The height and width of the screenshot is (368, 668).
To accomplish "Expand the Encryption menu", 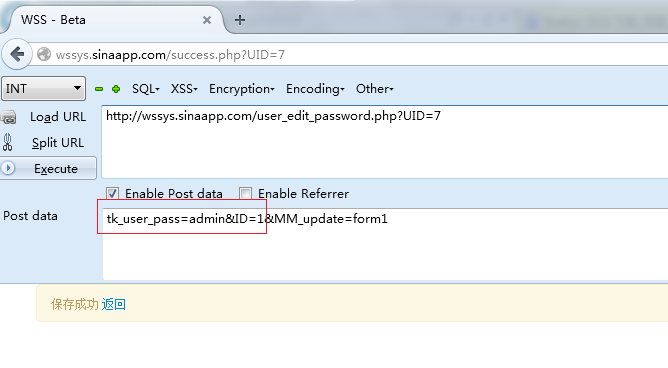I will 242,89.
